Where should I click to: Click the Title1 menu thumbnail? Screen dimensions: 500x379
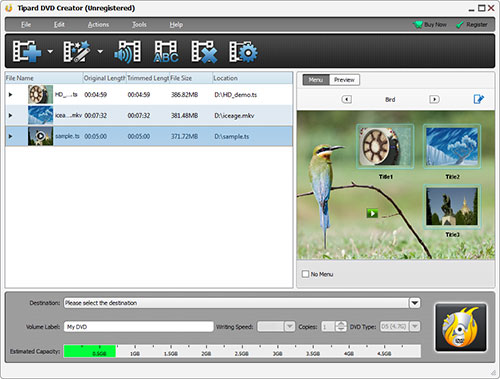pyautogui.click(x=385, y=146)
